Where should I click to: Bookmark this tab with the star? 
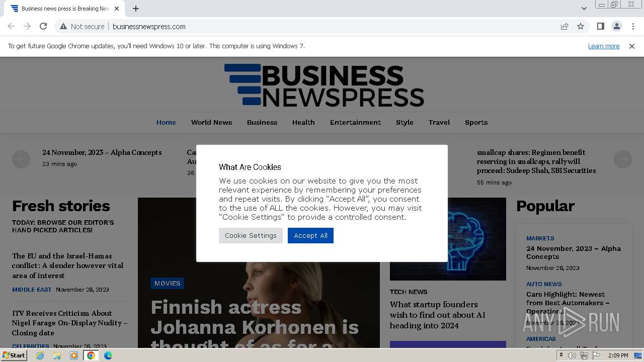coord(581,26)
